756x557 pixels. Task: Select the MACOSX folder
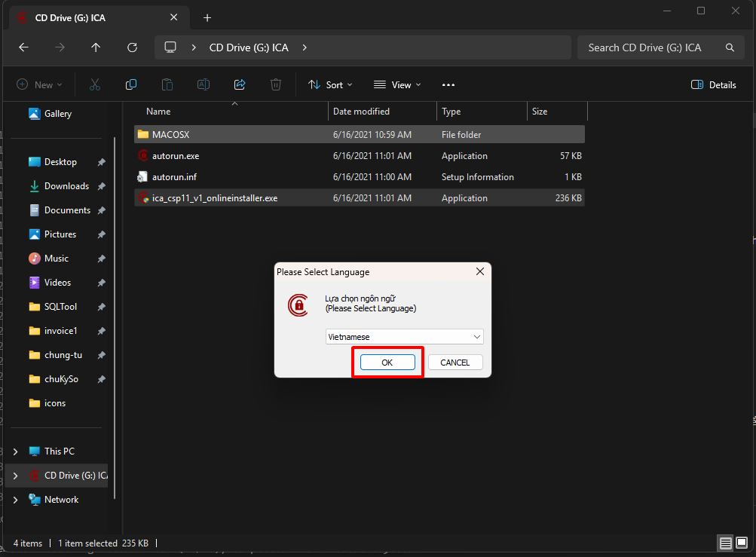(x=360, y=135)
